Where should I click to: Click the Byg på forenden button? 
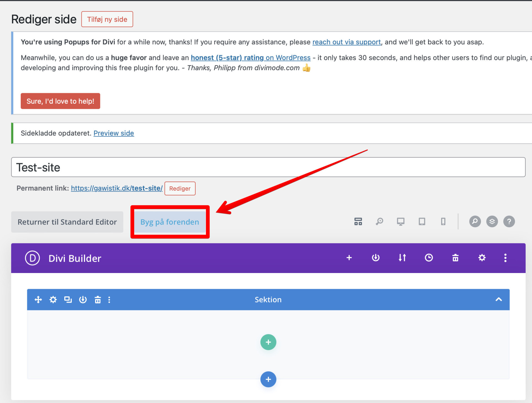coord(170,222)
